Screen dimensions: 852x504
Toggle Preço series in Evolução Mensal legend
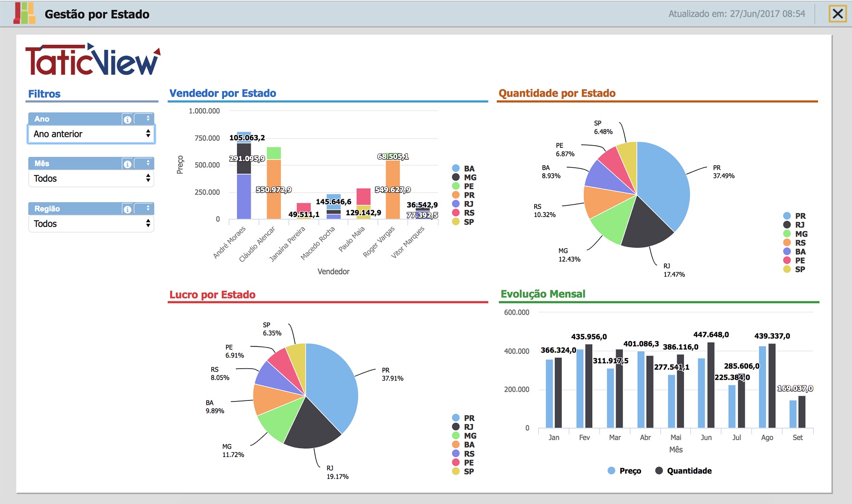pos(624,471)
